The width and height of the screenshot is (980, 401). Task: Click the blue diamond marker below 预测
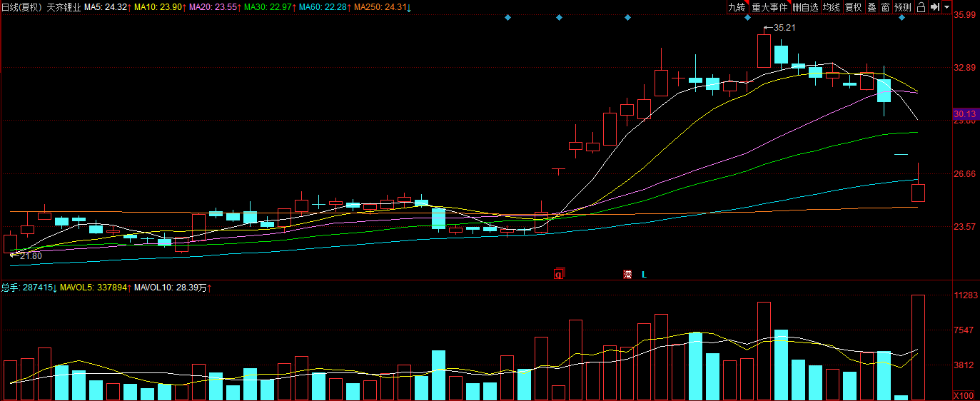pyautogui.click(x=901, y=17)
